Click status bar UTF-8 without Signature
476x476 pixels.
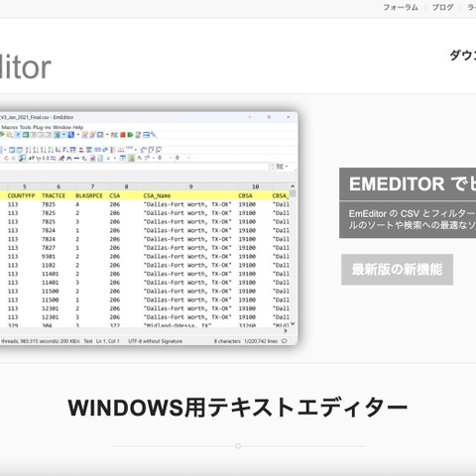pos(156,341)
